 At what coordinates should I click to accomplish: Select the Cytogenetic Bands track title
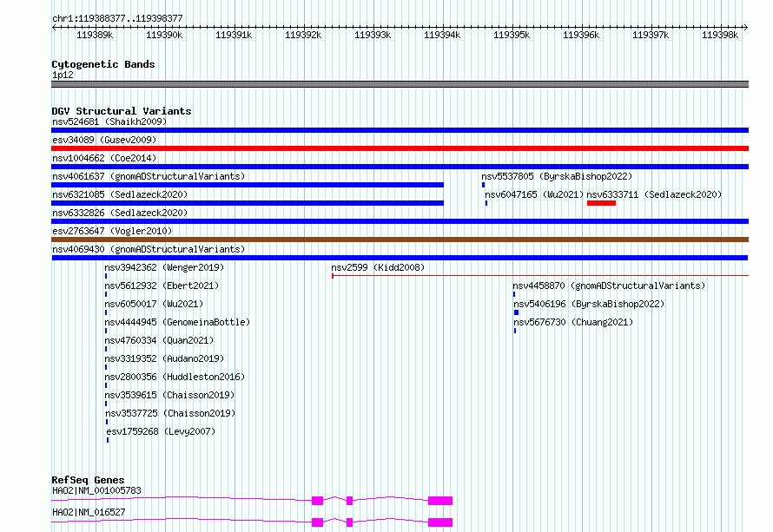click(x=103, y=64)
